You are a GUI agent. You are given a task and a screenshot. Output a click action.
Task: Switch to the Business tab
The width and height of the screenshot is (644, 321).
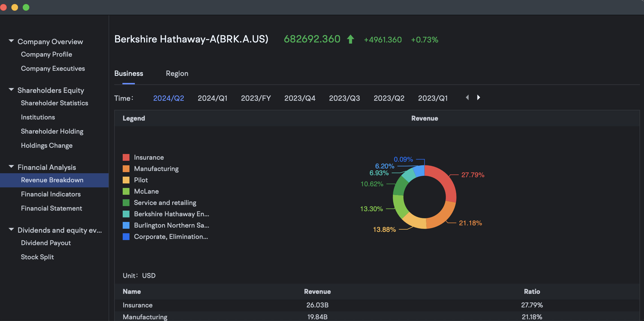[x=129, y=73]
